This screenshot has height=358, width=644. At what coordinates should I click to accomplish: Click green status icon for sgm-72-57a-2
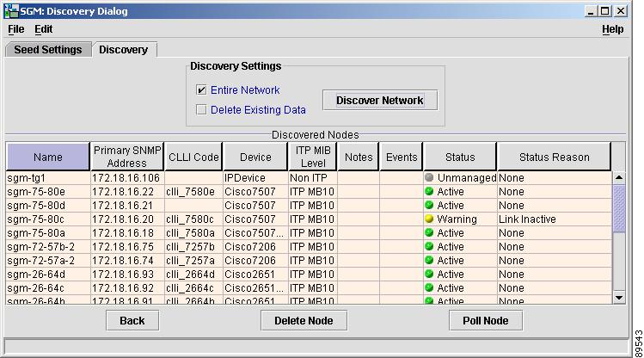(429, 260)
